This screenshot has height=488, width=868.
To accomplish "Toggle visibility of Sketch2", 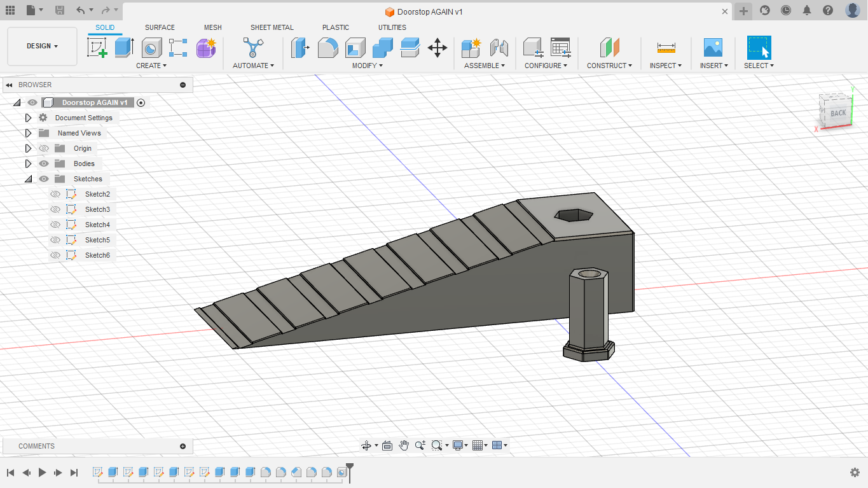I will 55,193.
